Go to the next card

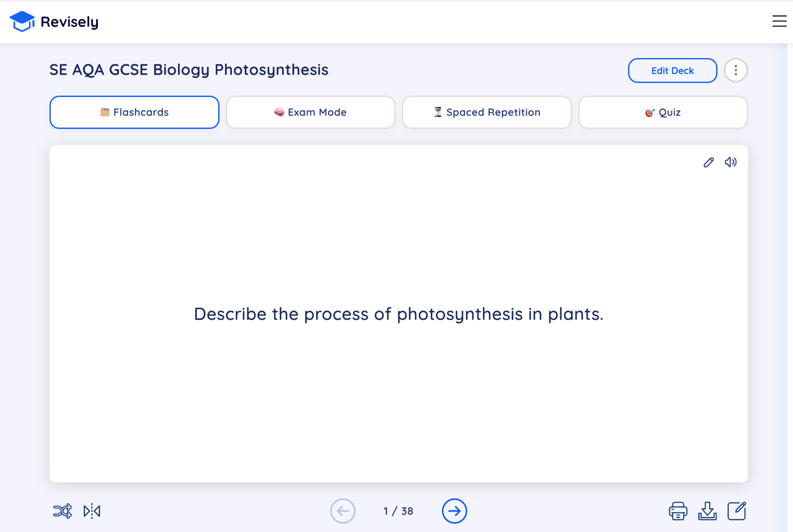pos(454,511)
